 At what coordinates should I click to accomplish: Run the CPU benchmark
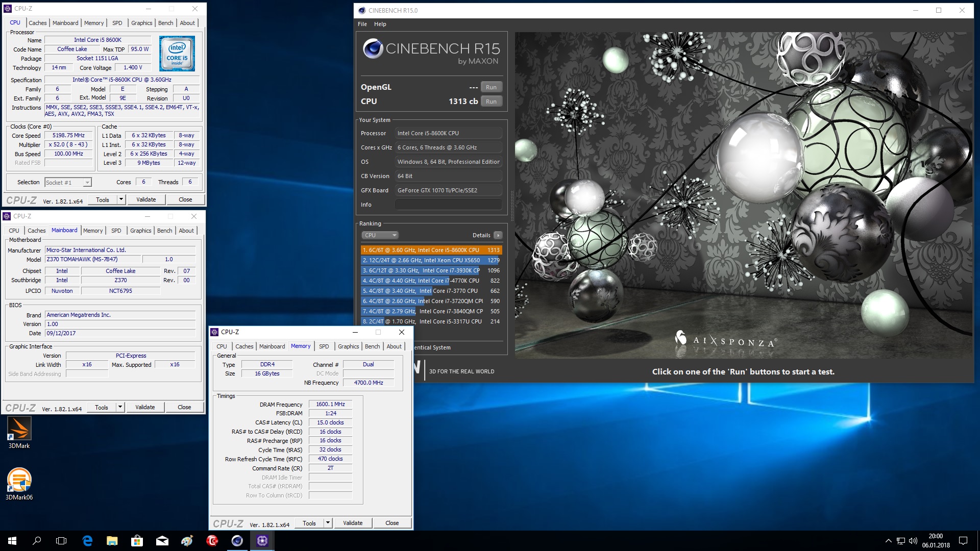click(x=491, y=102)
